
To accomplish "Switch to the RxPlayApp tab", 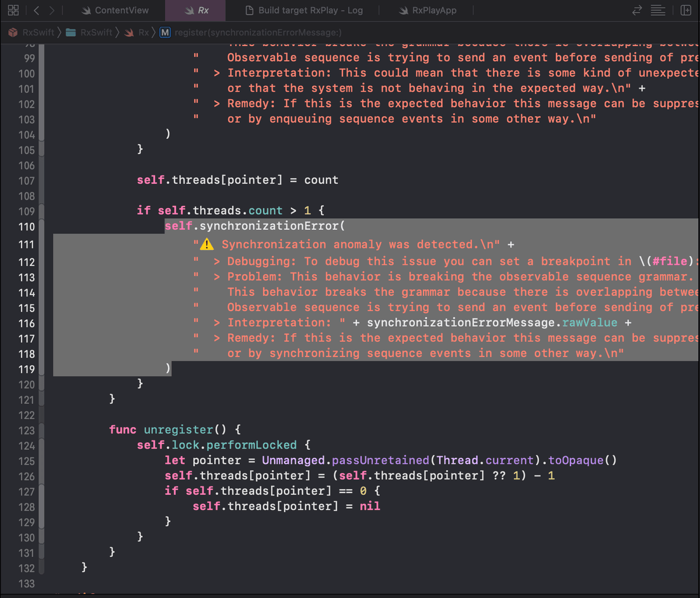I will pyautogui.click(x=428, y=10).
